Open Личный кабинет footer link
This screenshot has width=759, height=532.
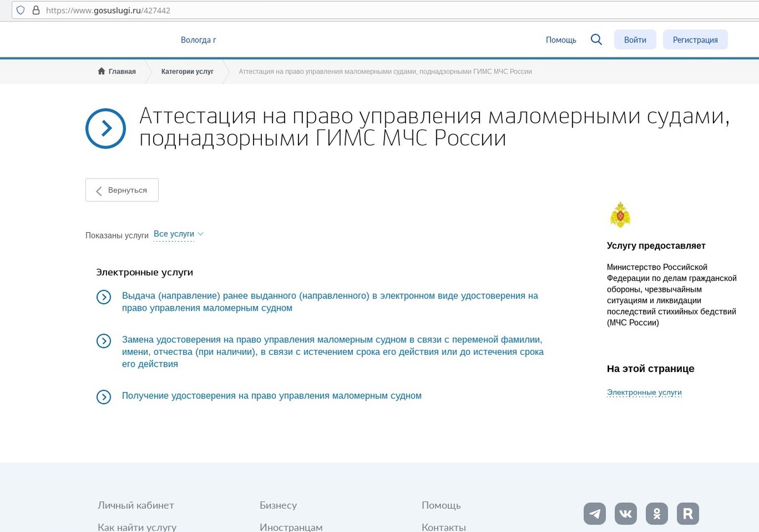pyautogui.click(x=136, y=505)
